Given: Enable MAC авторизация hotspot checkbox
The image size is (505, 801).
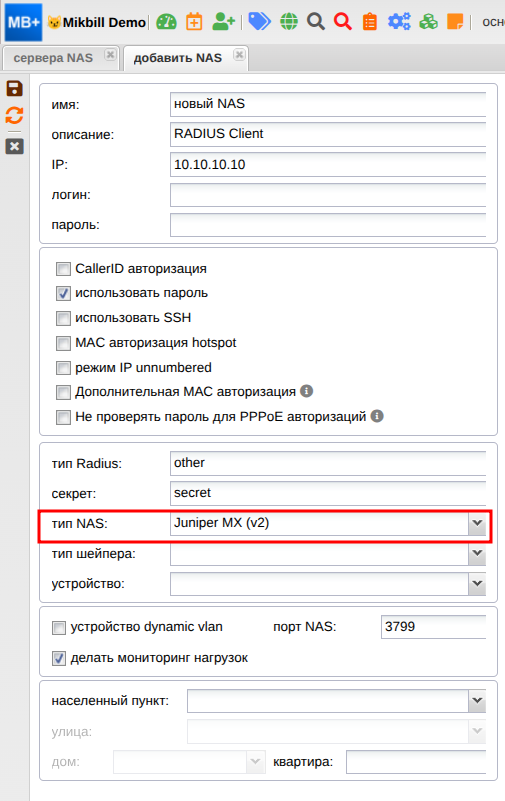Looking at the screenshot, I should (x=63, y=343).
